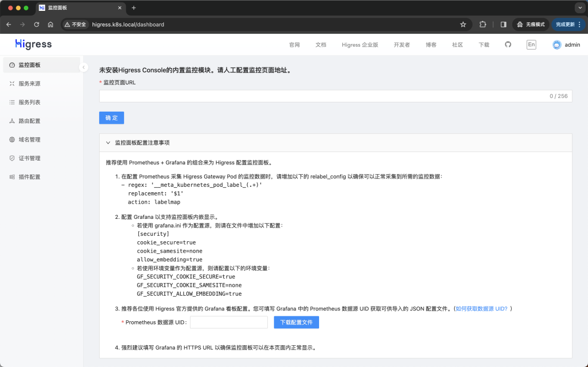Bookmark this page with the star icon

463,25
